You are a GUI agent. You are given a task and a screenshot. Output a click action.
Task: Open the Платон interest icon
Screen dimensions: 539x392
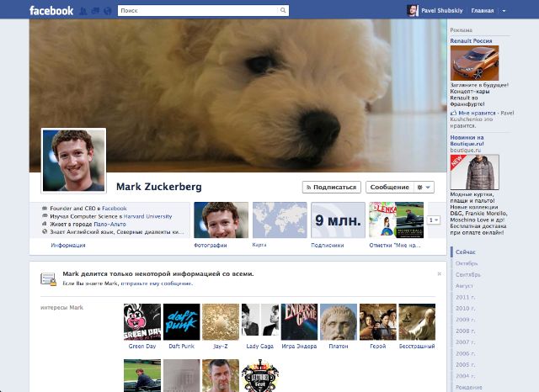pos(339,321)
